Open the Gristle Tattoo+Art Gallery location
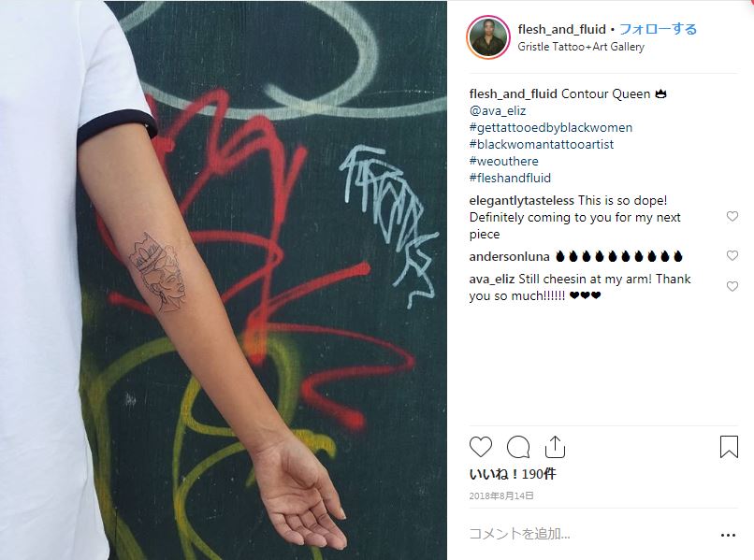 [x=580, y=47]
